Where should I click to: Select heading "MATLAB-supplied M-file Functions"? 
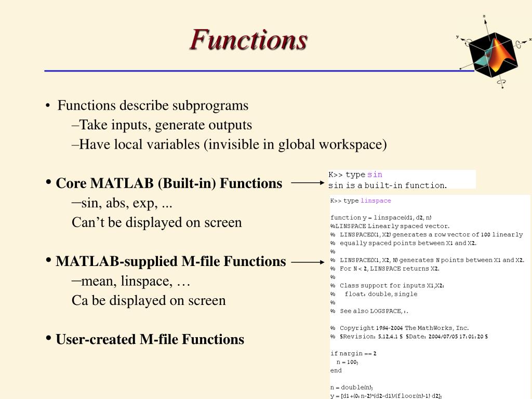[170, 261]
